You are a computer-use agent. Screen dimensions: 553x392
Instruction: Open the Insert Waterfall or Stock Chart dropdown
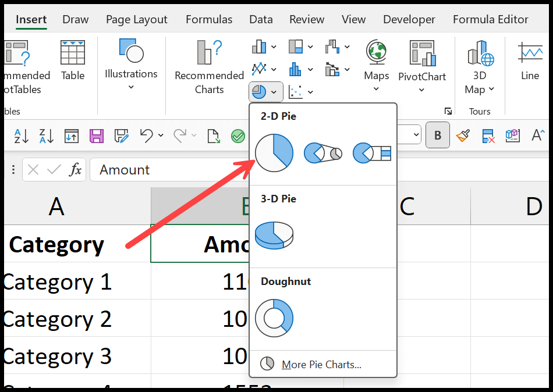click(337, 47)
